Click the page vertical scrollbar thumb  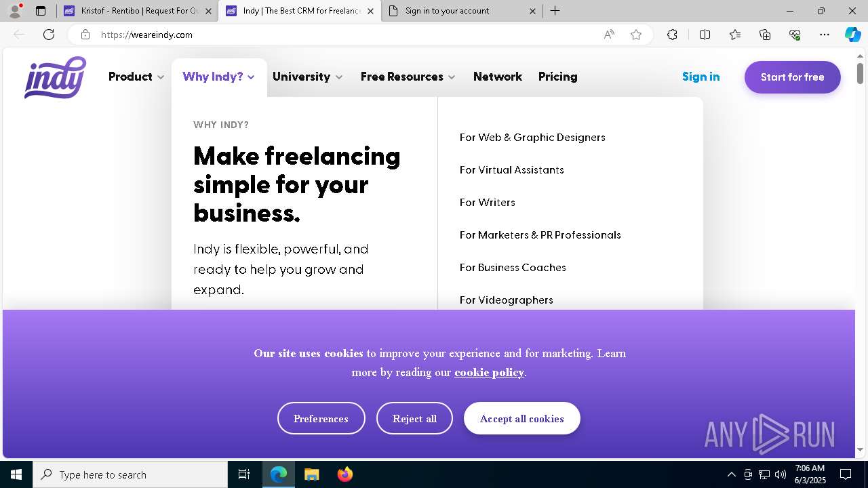tap(860, 73)
